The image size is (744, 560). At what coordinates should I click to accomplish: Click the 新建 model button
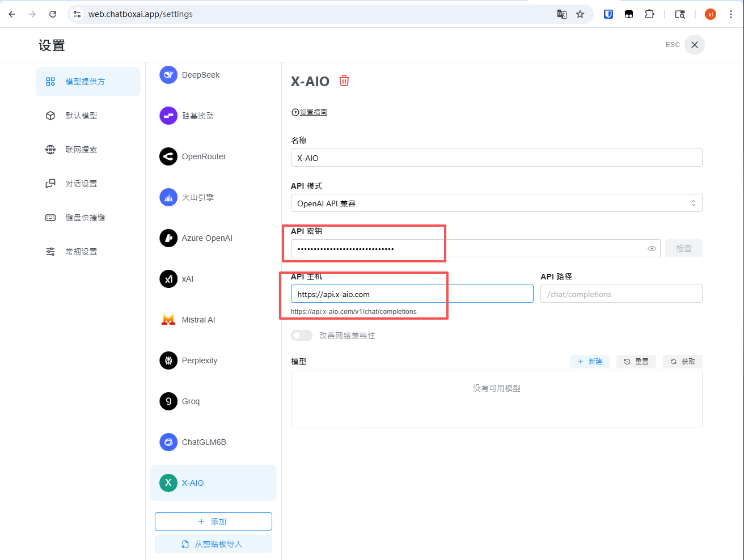(590, 362)
